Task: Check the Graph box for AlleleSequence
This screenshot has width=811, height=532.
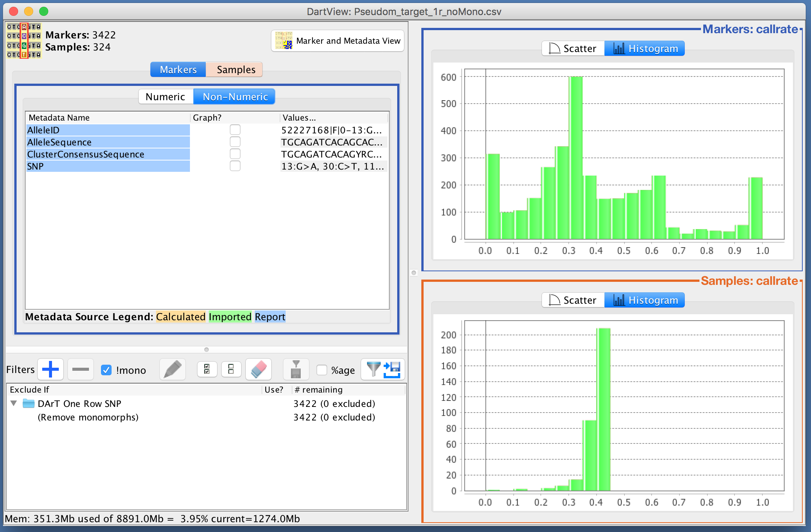Action: [x=235, y=142]
